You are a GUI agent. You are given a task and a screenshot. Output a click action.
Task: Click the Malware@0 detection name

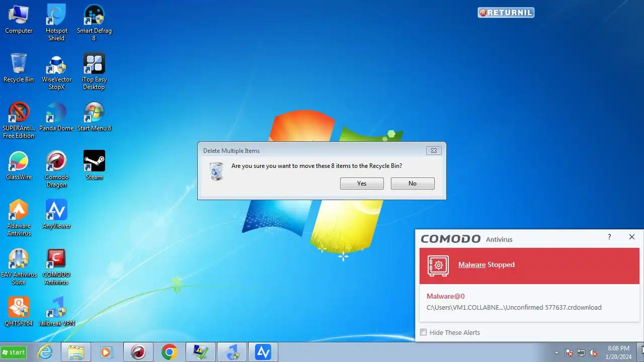pos(446,296)
